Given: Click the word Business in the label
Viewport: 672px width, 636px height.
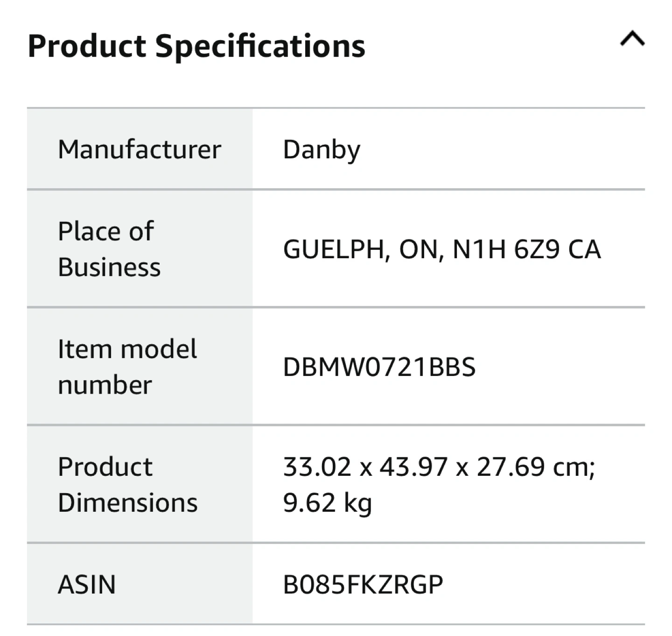Looking at the screenshot, I should point(109,268).
